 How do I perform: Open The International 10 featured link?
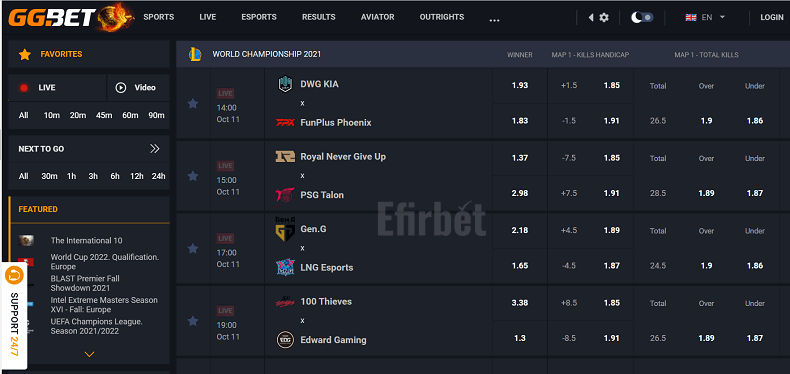[x=86, y=240]
